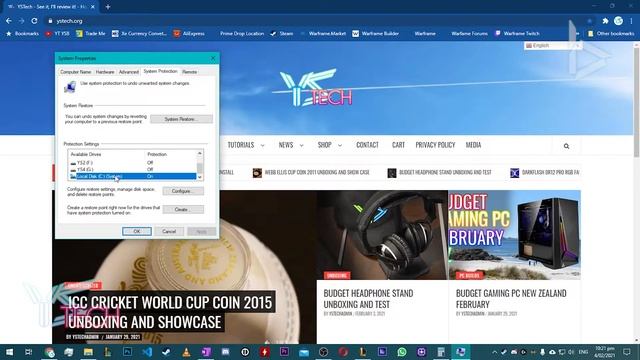Launch Visual Studio Code from taskbar

[x=147, y=352]
